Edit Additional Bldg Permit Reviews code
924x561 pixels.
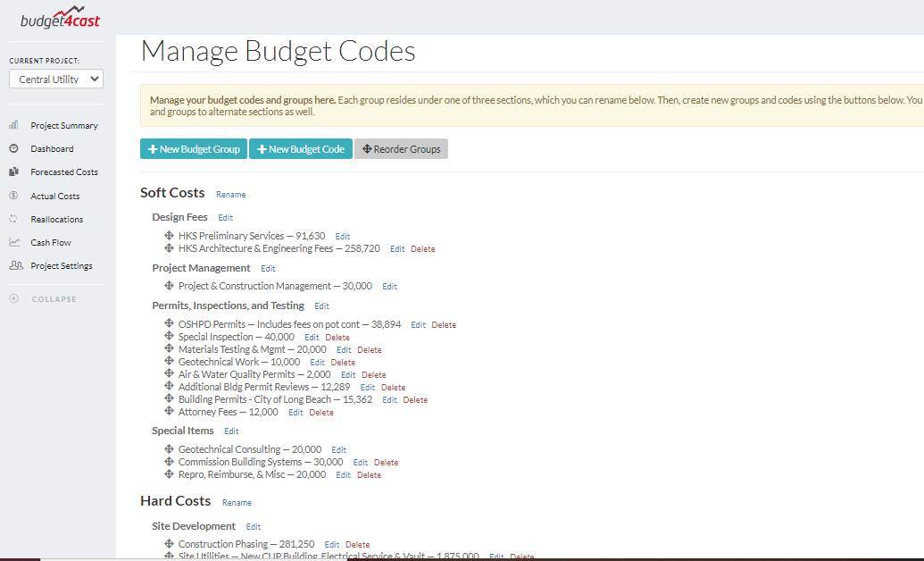tap(368, 388)
